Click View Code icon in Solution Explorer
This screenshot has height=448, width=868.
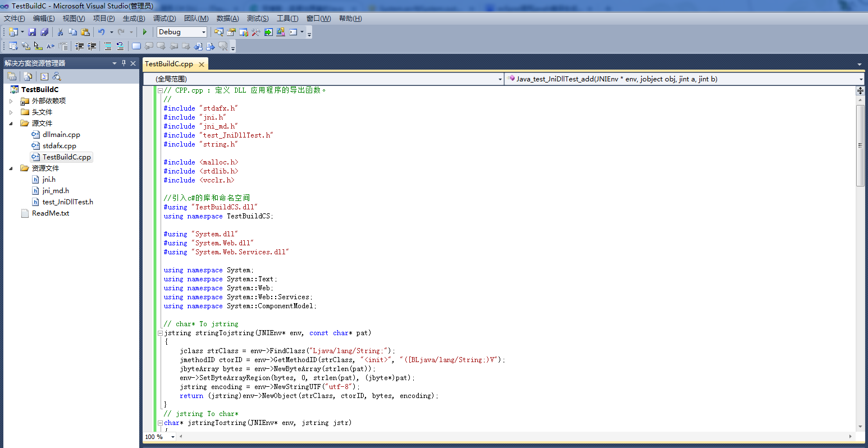tap(44, 76)
